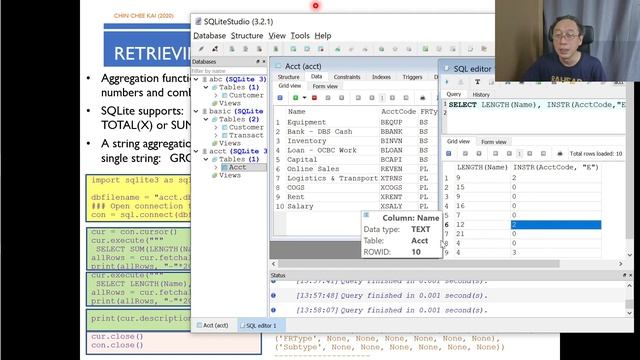Select the Name column header
Screen dimensions: 640x360
(x=296, y=111)
